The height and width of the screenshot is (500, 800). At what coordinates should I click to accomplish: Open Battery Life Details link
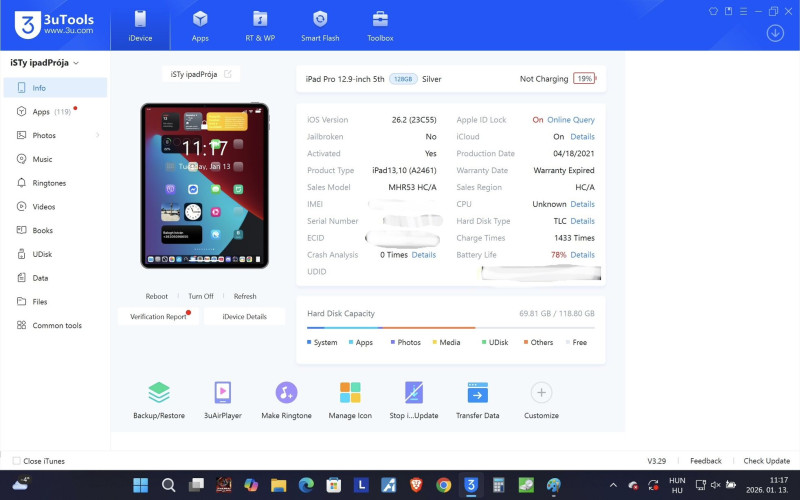[582, 255]
